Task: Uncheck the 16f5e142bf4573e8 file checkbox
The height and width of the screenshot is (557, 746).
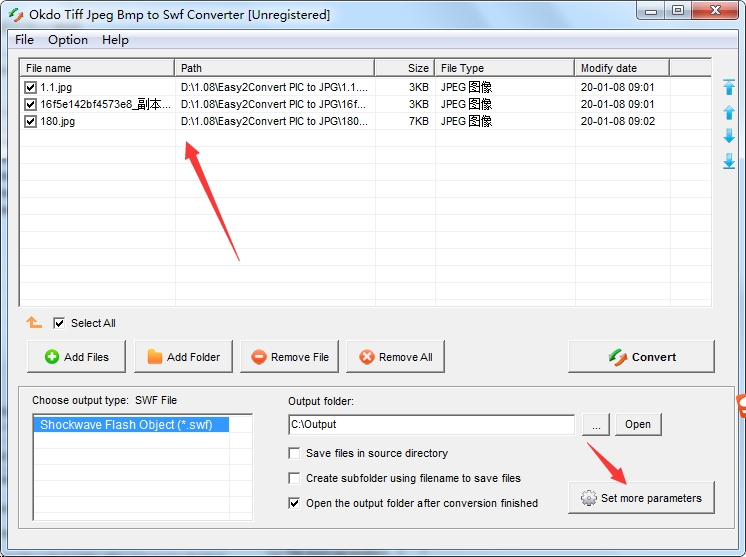Action: pyautogui.click(x=30, y=105)
